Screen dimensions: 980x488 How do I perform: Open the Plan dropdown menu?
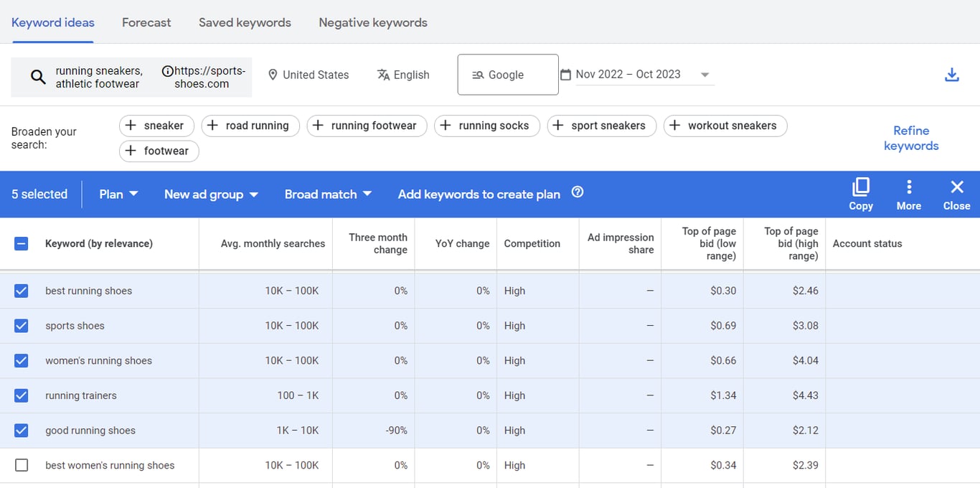[118, 194]
